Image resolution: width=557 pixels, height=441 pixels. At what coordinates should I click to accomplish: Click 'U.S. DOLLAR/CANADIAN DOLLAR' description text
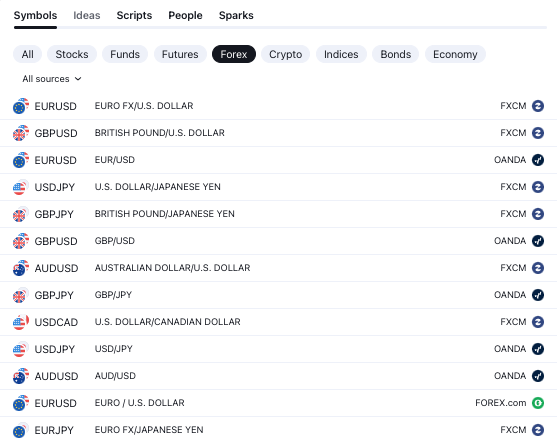coord(168,322)
